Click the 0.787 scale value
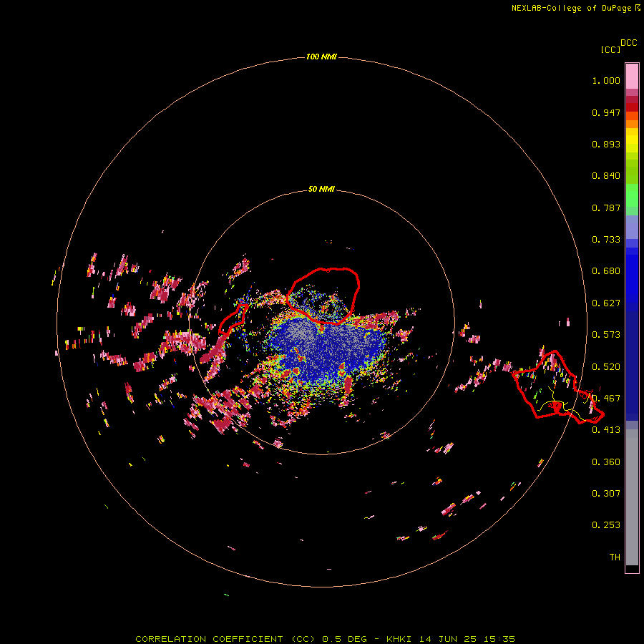The image size is (644, 644). pyautogui.click(x=606, y=208)
